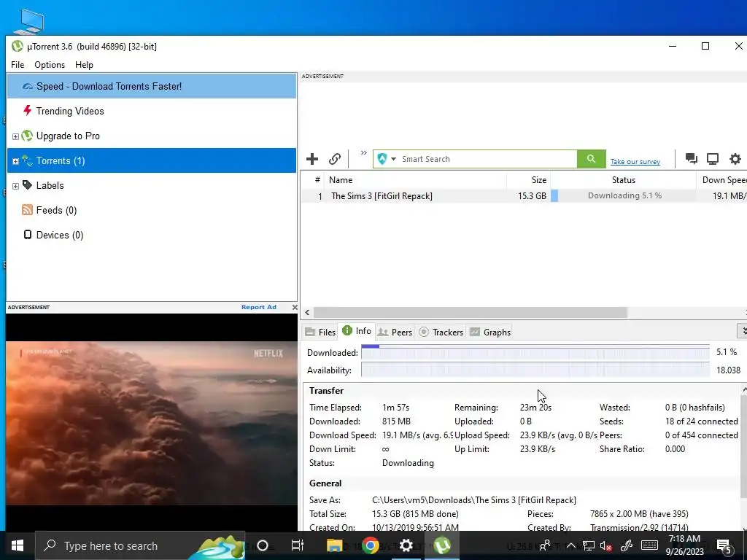This screenshot has height=560, width=747.
Task: Select Speed - Download Torrents Faster! item
Action: tap(152, 86)
